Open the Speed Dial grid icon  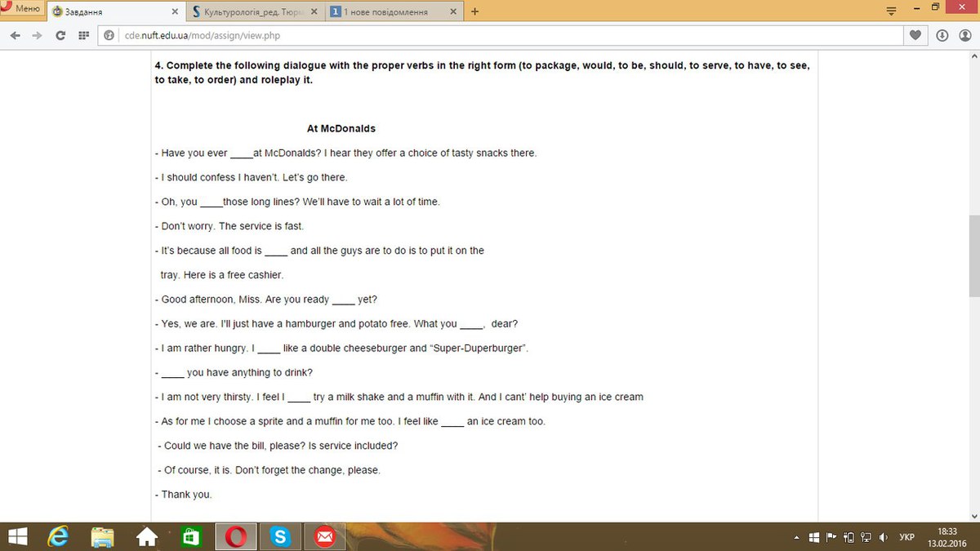[83, 36]
